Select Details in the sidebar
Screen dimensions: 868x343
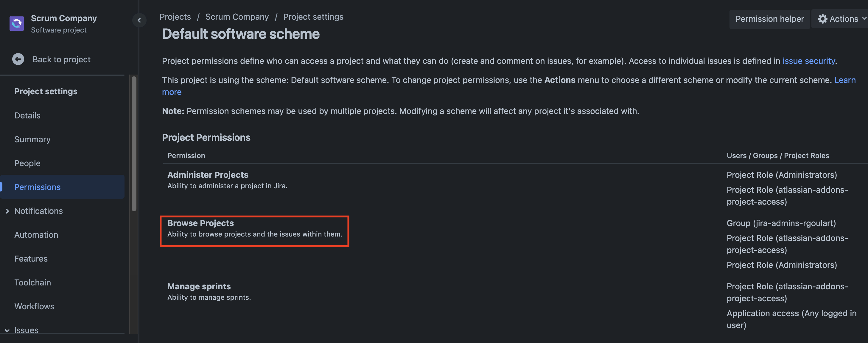point(27,115)
